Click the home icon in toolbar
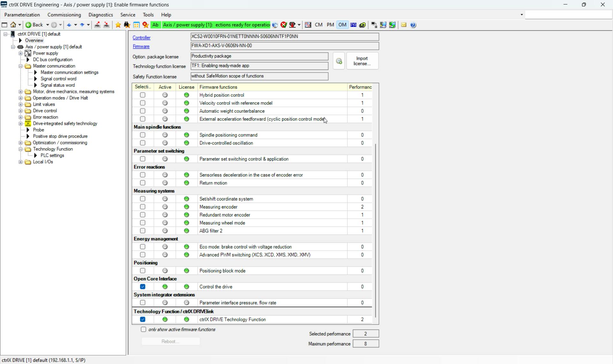The width and height of the screenshot is (613, 364). tap(13, 25)
